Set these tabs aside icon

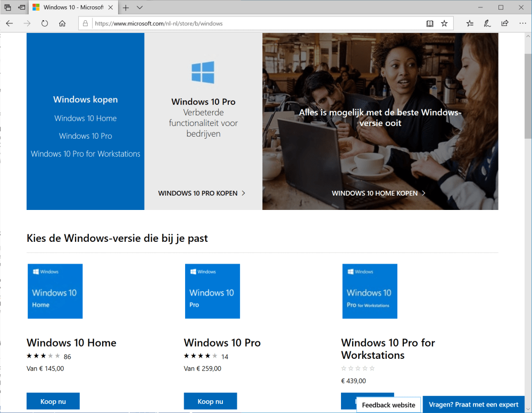coord(22,7)
